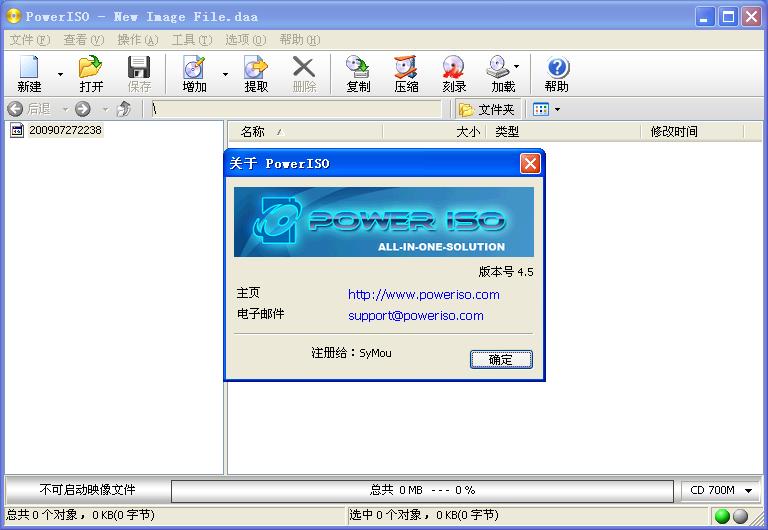
Task: Click the support@poweriso.com email link
Action: coord(416,315)
